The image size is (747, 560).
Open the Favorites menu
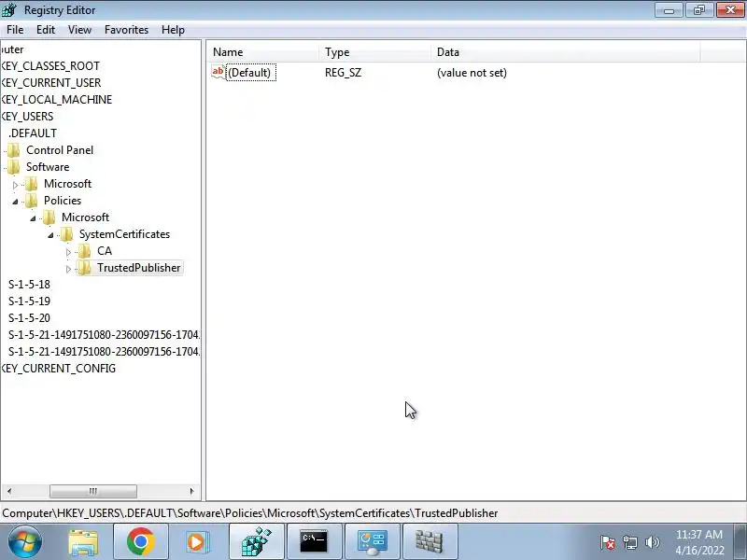click(x=126, y=30)
